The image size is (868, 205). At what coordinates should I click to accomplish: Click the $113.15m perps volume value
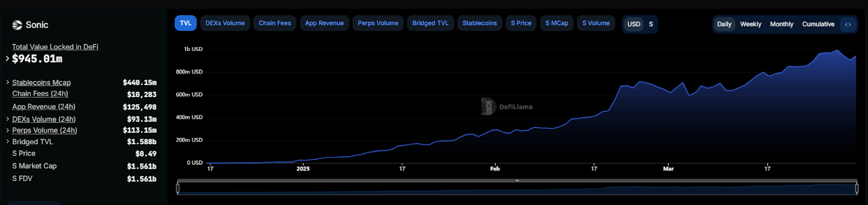coord(139,130)
